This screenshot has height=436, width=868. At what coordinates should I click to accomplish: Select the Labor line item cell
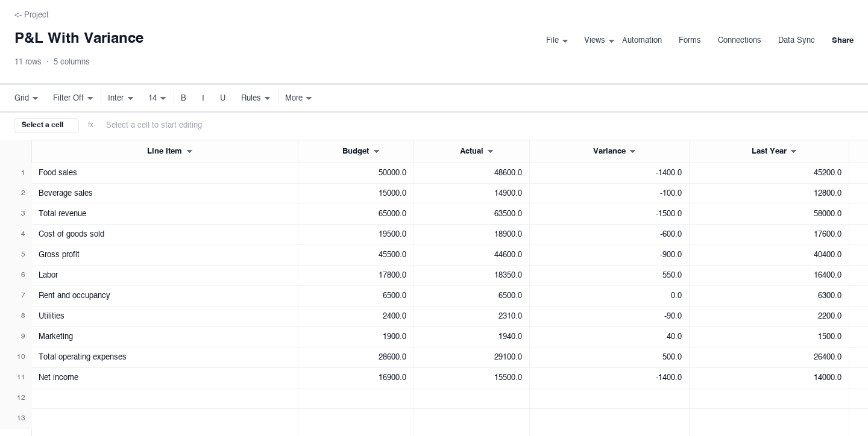click(165, 275)
